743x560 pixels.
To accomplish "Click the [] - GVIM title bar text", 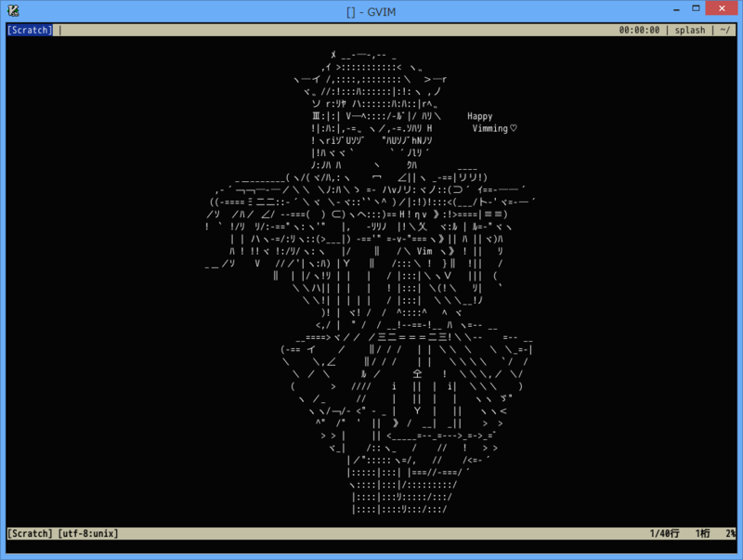I will pos(371,12).
